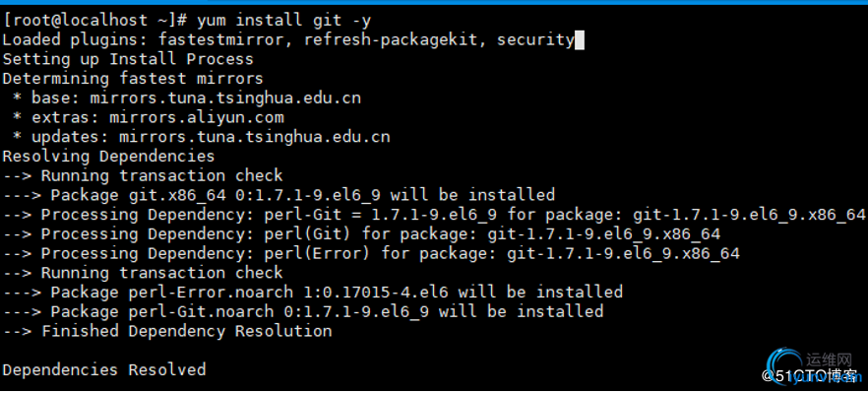Click the Resolving Dependencies line

click(108, 157)
